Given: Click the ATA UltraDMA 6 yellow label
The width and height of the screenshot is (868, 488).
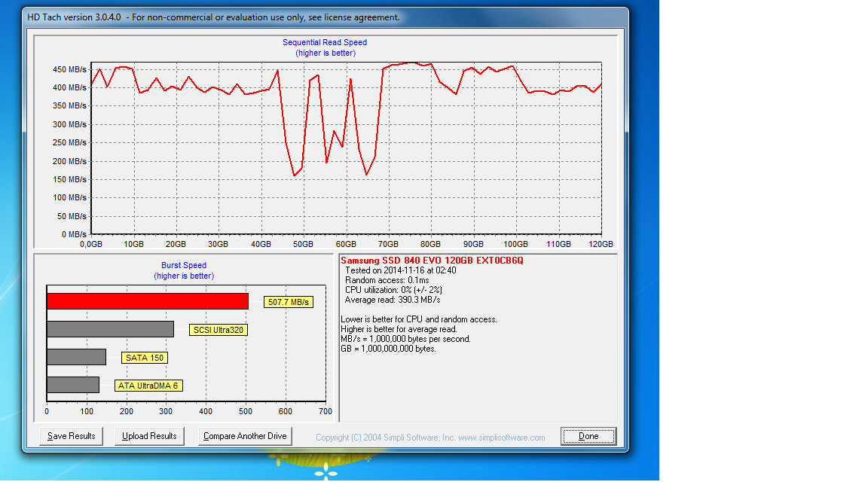Looking at the screenshot, I should tap(148, 386).
